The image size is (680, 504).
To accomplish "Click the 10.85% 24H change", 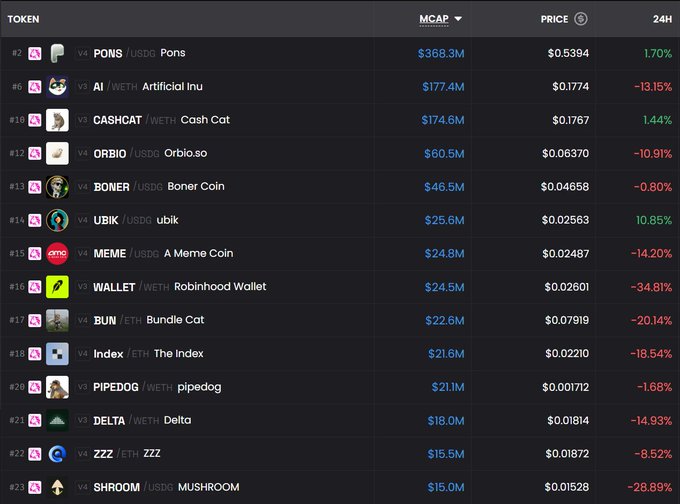I will (x=654, y=220).
